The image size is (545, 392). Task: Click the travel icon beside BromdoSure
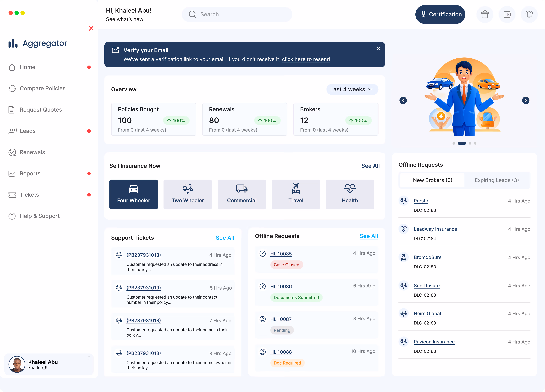[404, 257]
